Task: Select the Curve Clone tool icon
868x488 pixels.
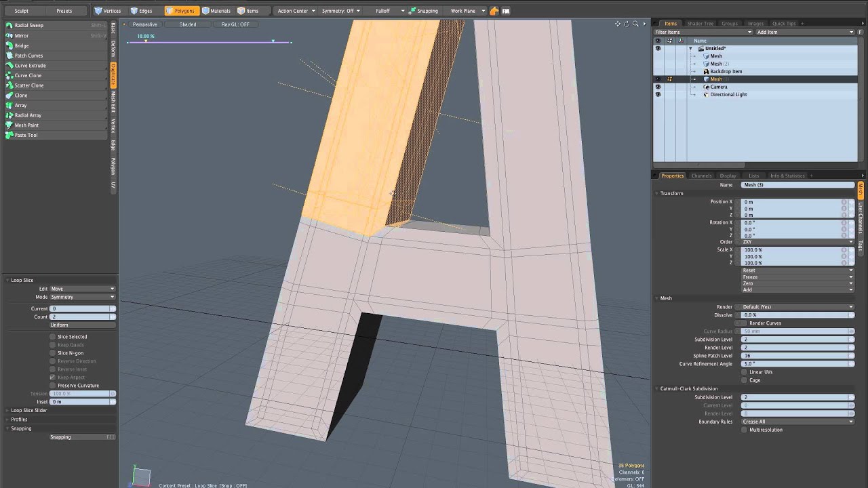Action: point(9,75)
